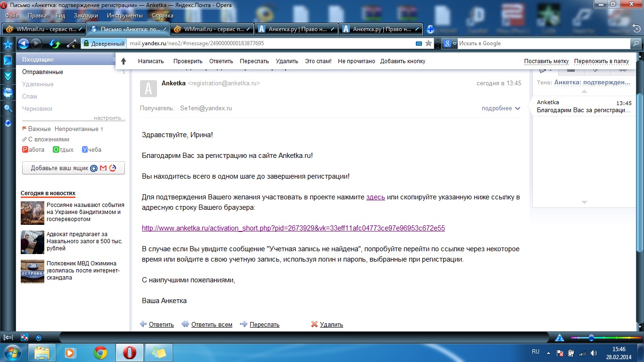Switch to the last Анкетка.ру tab
Screen dimensions: 644x362
tap(381, 29)
